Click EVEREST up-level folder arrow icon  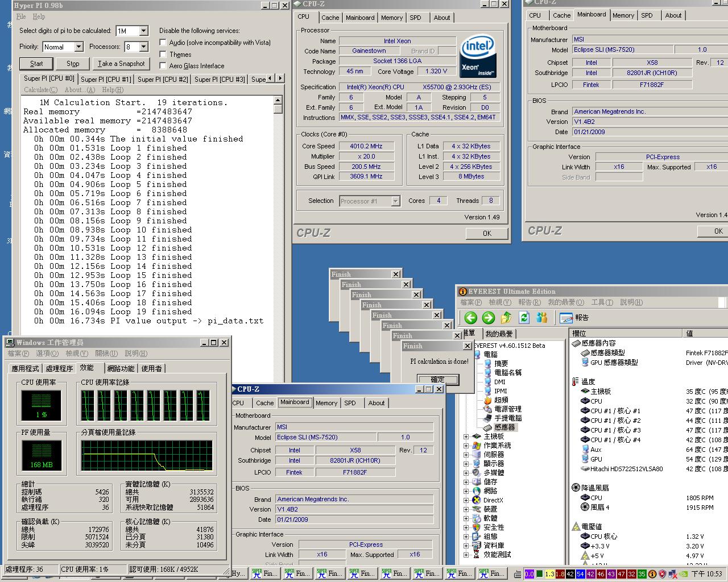[506, 318]
